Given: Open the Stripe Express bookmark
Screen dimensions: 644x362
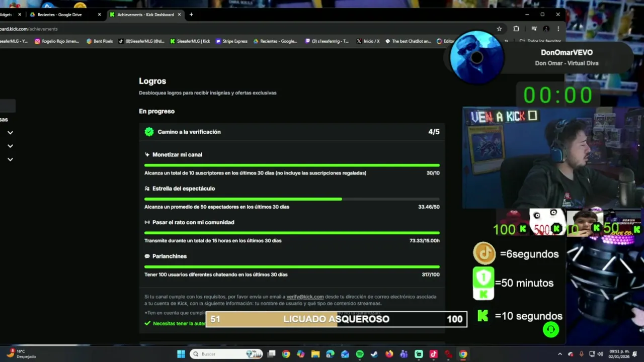Looking at the screenshot, I should (232, 41).
